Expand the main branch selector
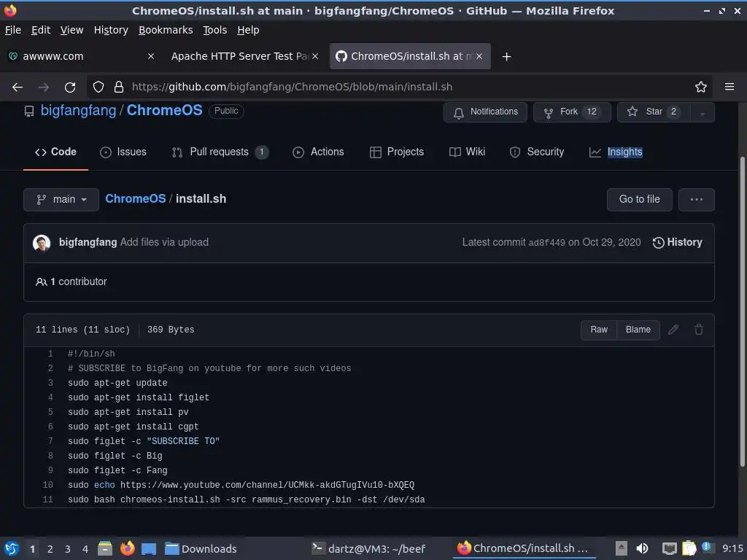This screenshot has height=560, width=747. point(61,200)
